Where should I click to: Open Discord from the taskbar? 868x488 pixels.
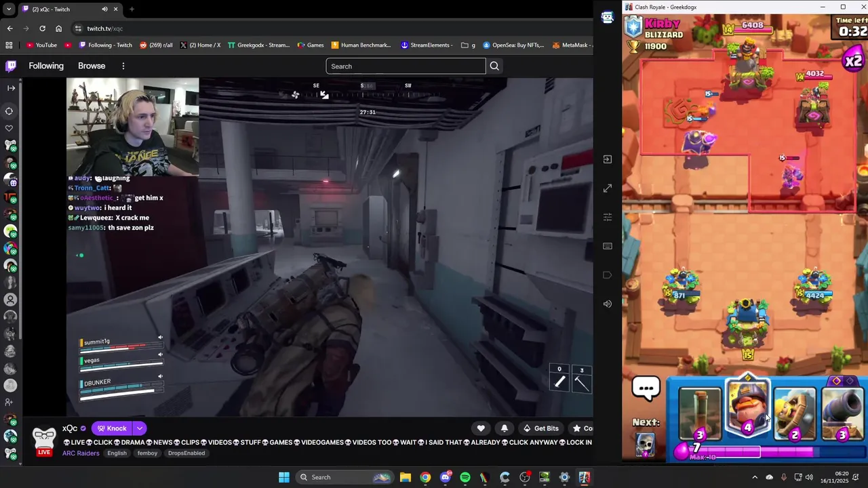pyautogui.click(x=446, y=477)
